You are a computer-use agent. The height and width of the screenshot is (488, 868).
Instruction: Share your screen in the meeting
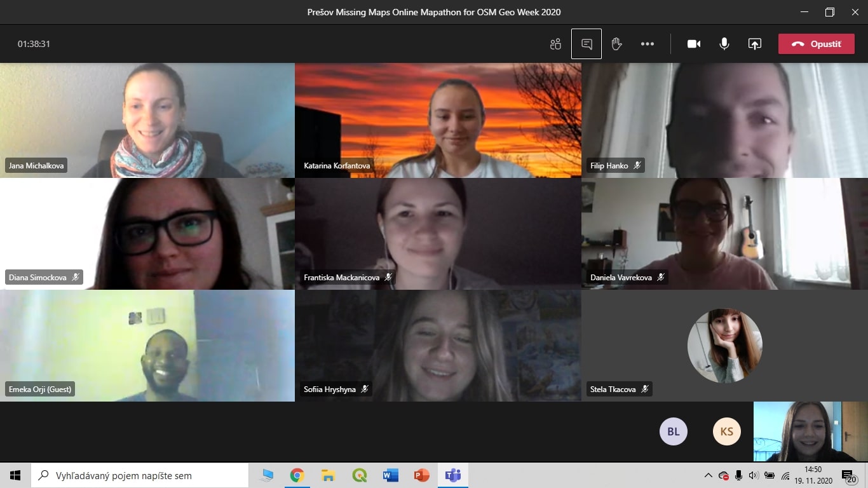754,44
